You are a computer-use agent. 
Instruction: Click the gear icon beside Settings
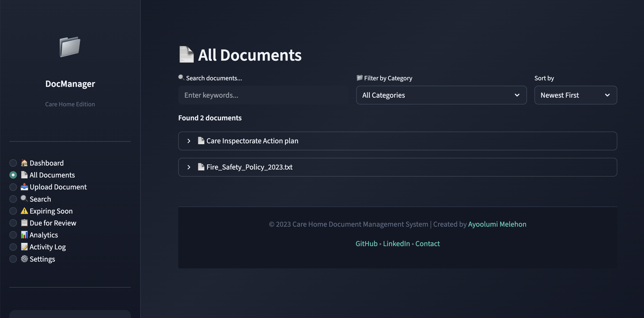coord(24,259)
